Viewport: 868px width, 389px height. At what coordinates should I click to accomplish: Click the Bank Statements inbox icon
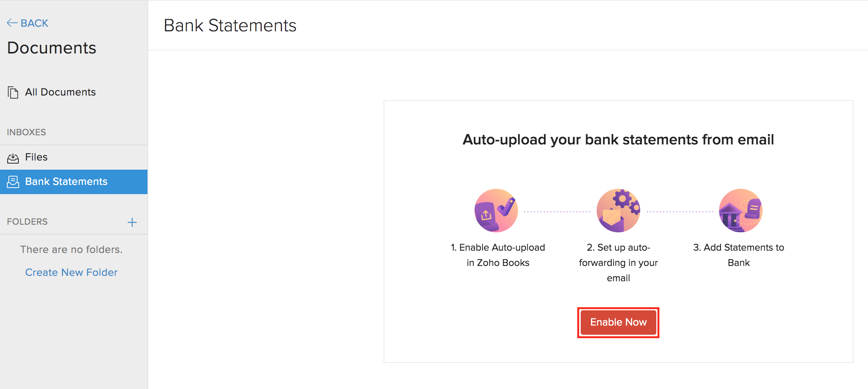[13, 182]
